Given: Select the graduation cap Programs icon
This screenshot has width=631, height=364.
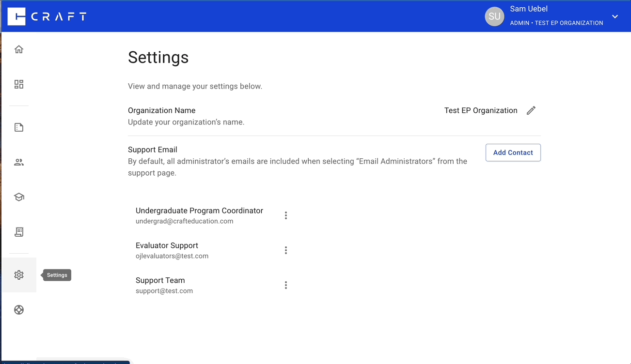Looking at the screenshot, I should [18, 197].
